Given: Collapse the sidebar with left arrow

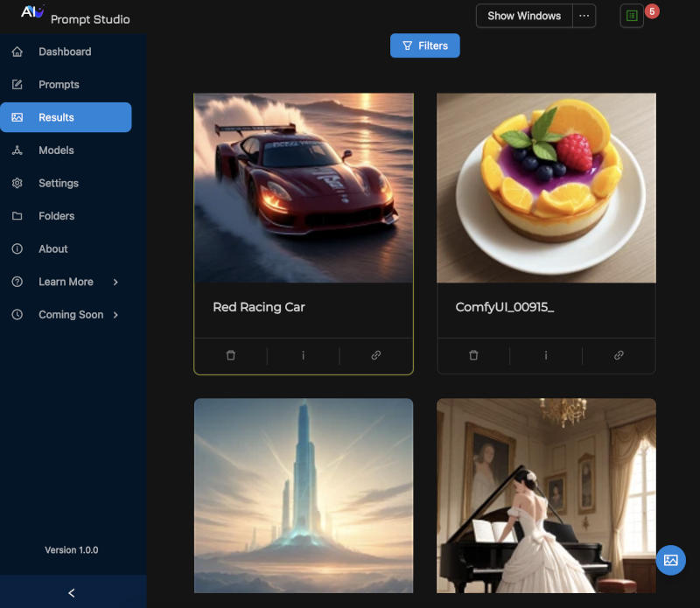Looking at the screenshot, I should (x=72, y=593).
